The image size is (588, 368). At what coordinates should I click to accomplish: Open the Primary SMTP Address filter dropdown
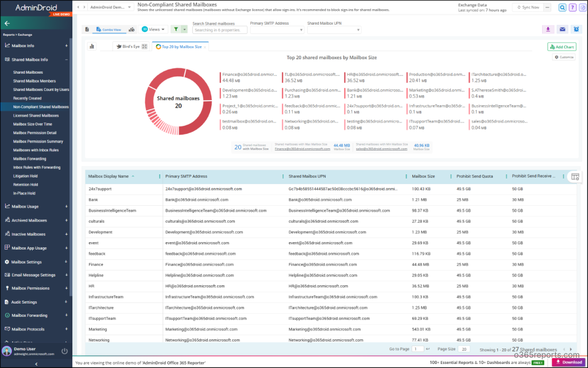pyautogui.click(x=277, y=30)
